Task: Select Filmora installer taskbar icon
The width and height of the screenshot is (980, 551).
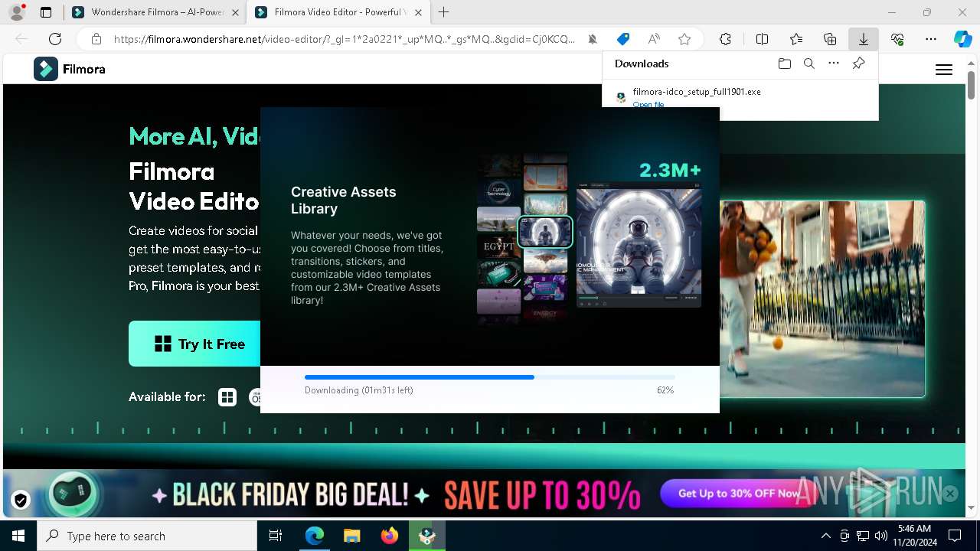Action: pyautogui.click(x=427, y=536)
